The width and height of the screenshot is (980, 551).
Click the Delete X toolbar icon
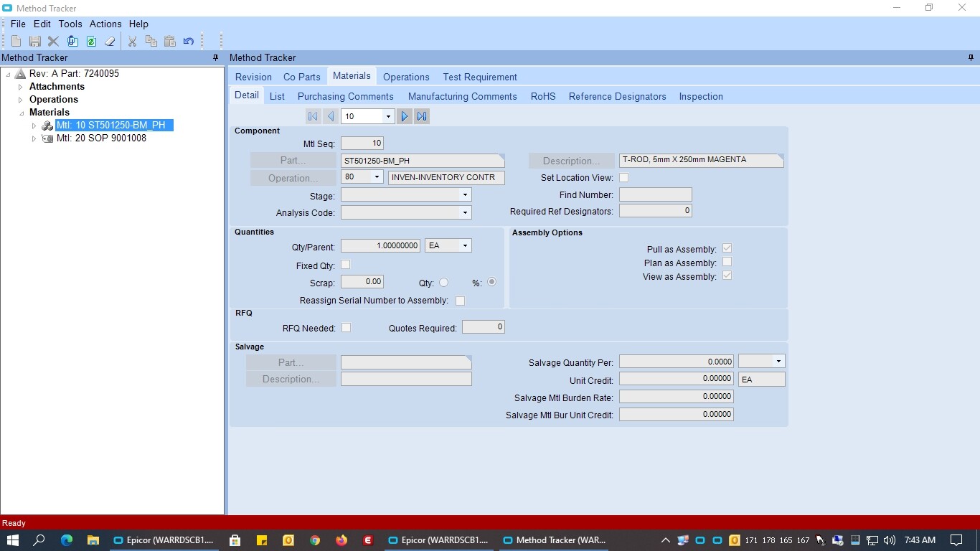pos(53,41)
